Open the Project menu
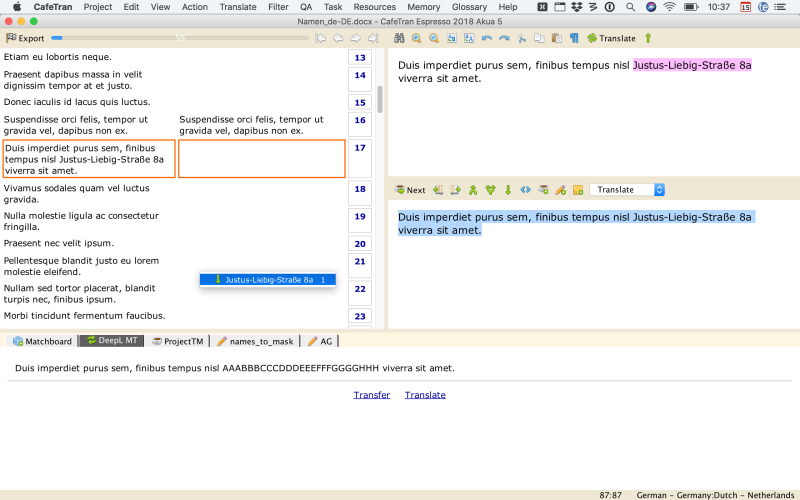This screenshot has width=800, height=500. [97, 7]
